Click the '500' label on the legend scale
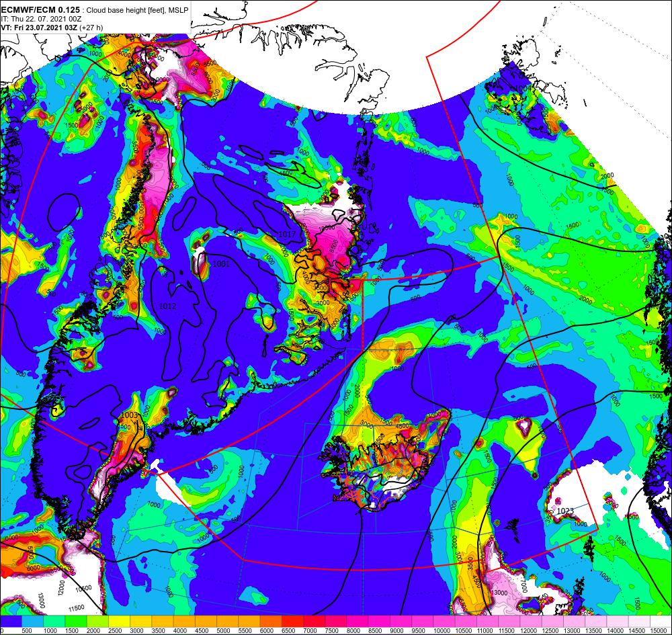The height and width of the screenshot is (635, 672). [x=26, y=631]
